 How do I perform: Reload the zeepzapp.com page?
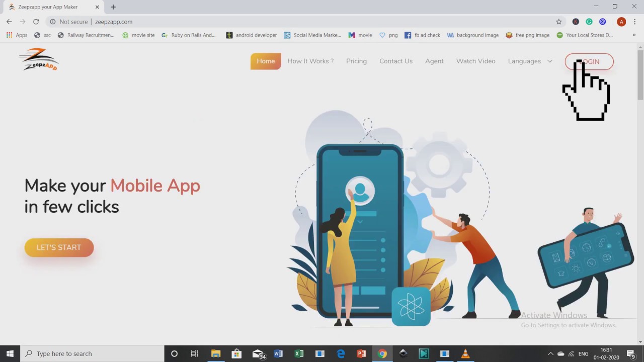36,22
